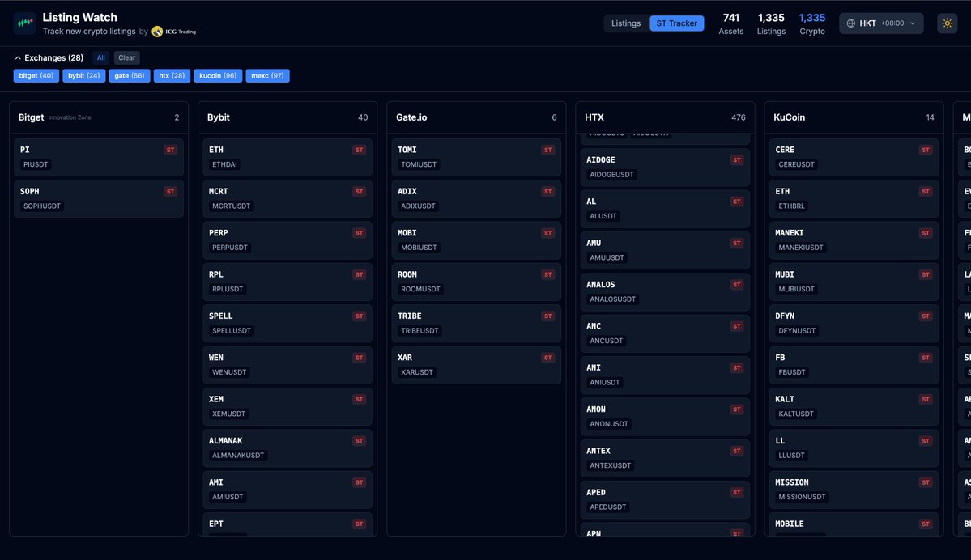The height and width of the screenshot is (560, 971).
Task: Toggle the mexc (97) exchange chip
Action: click(x=267, y=75)
